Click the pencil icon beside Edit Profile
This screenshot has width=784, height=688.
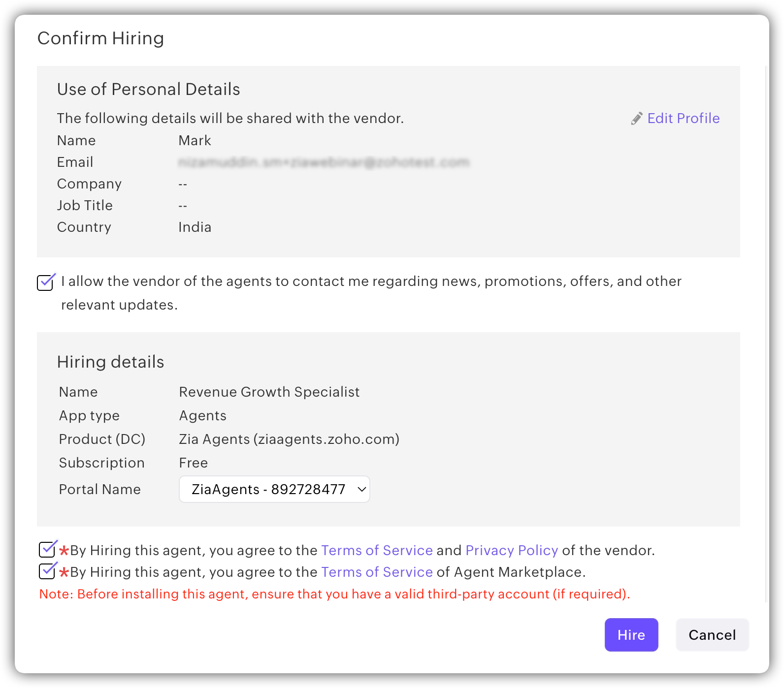[x=636, y=119]
